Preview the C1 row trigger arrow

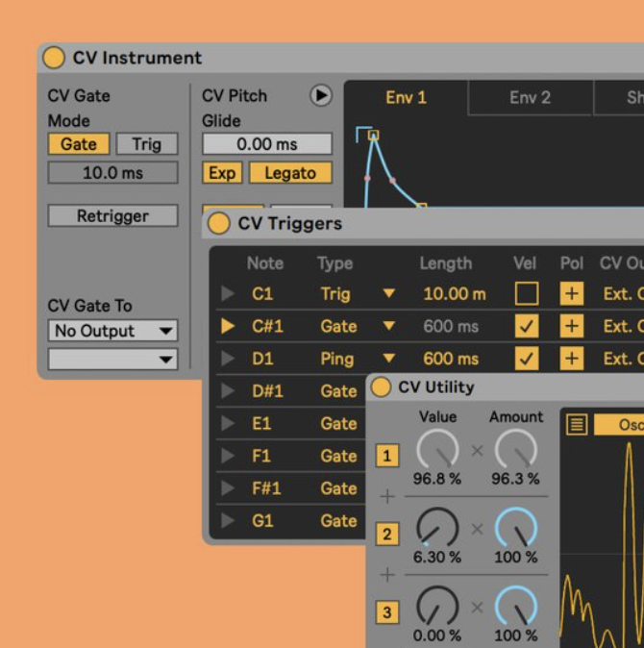228,294
